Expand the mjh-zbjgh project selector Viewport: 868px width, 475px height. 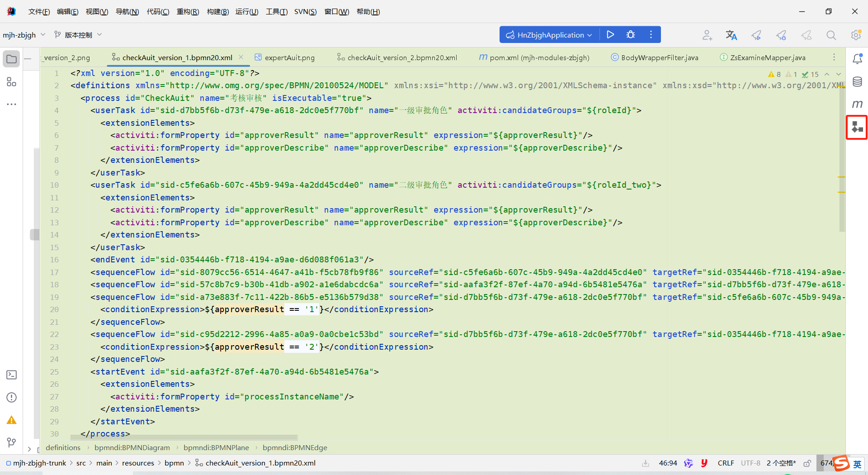pyautogui.click(x=42, y=34)
